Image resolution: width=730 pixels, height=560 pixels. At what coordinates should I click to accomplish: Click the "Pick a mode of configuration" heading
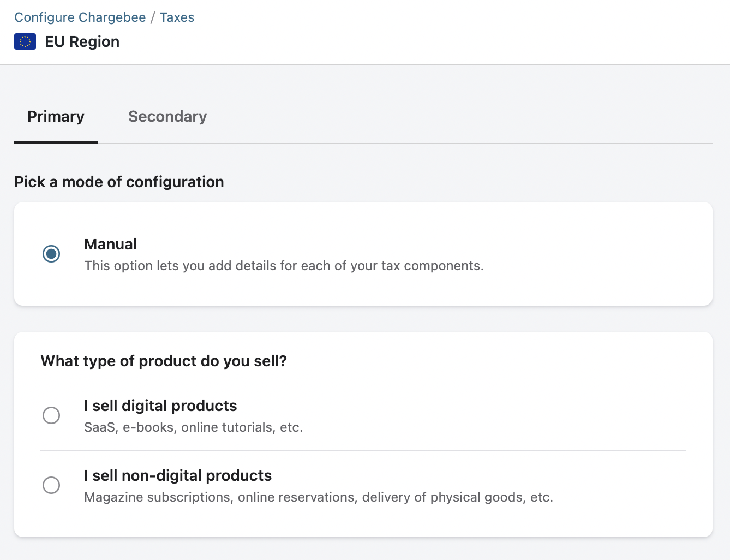(119, 182)
